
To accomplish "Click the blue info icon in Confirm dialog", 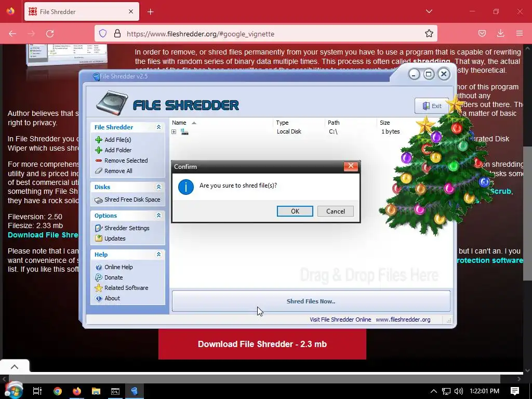I will pos(186,187).
